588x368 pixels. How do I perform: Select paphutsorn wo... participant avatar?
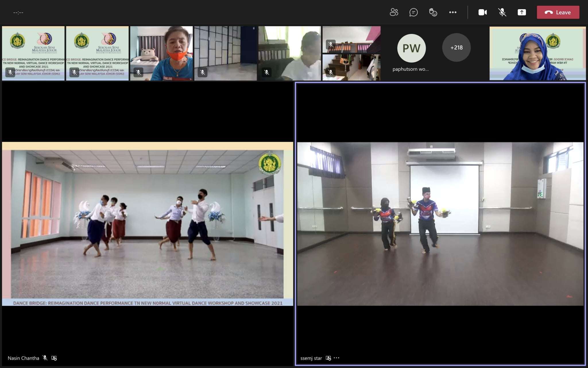click(411, 48)
